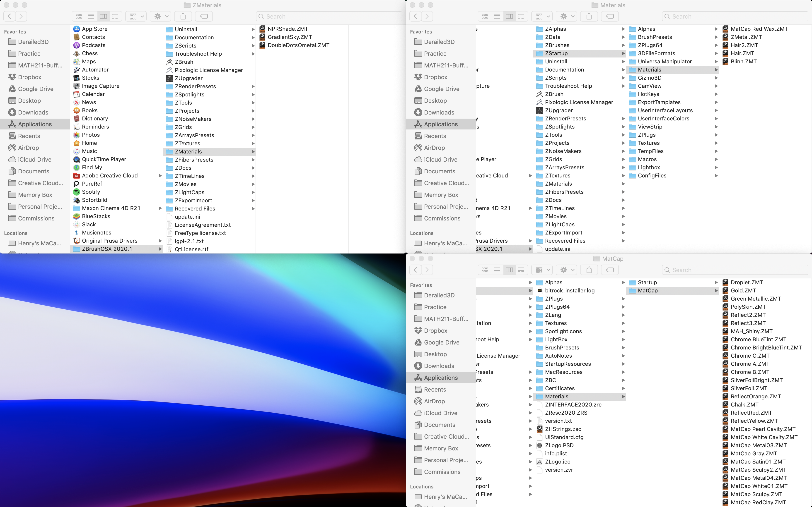Open Google Drive in MatCap window sidebar

click(441, 342)
